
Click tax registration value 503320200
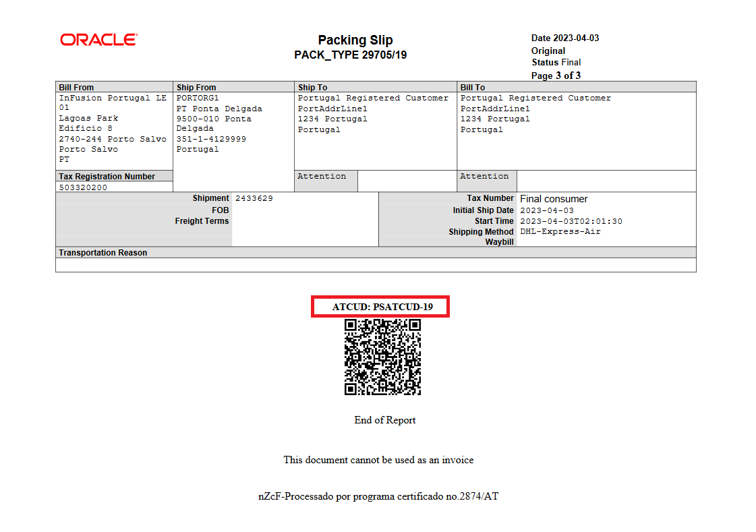click(x=83, y=187)
